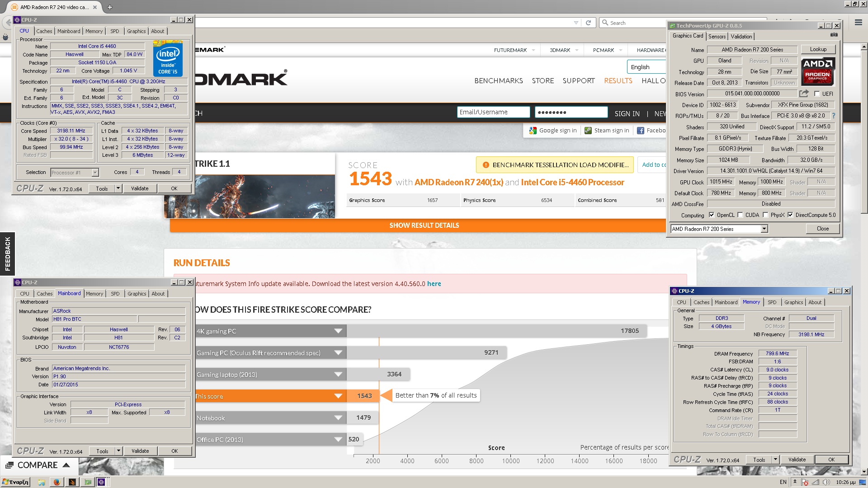Click the Action Center flag tray icon
This screenshot has width=868, height=488.
pos(805,482)
